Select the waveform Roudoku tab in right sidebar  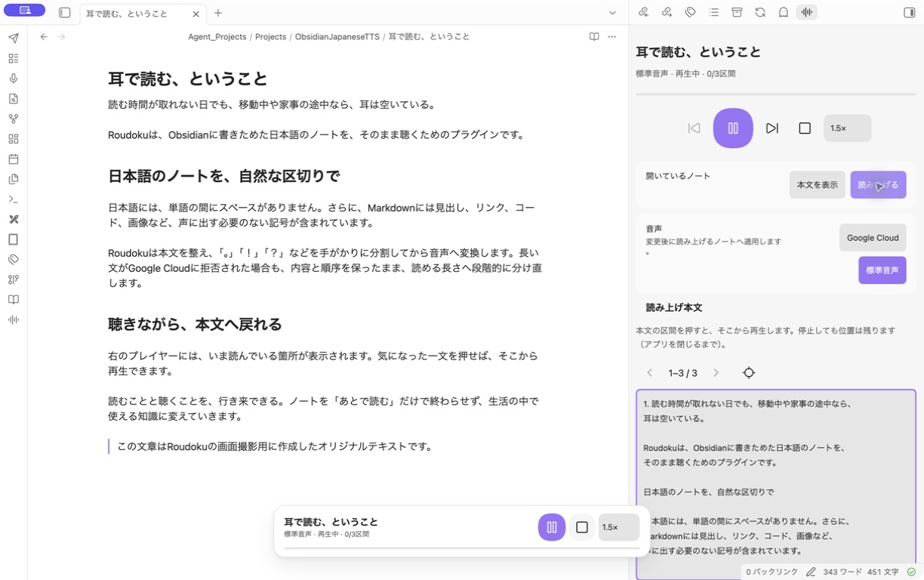[x=807, y=12]
